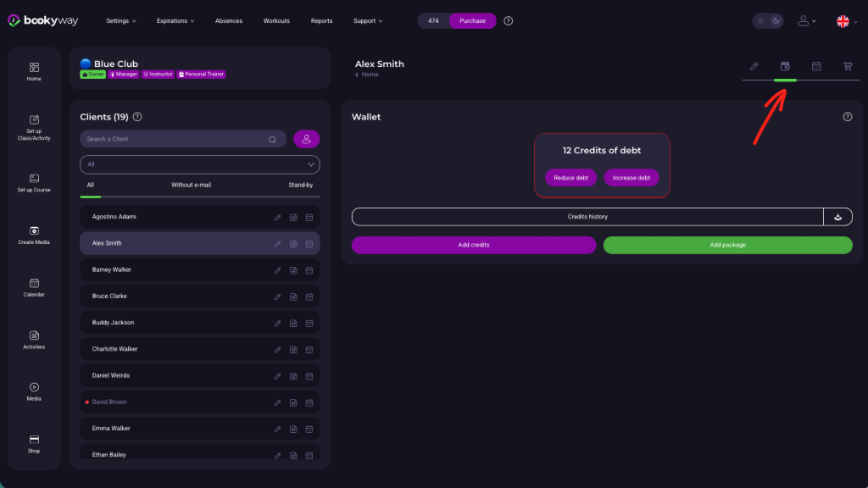Open Barney Walker's document icon

[x=293, y=270]
